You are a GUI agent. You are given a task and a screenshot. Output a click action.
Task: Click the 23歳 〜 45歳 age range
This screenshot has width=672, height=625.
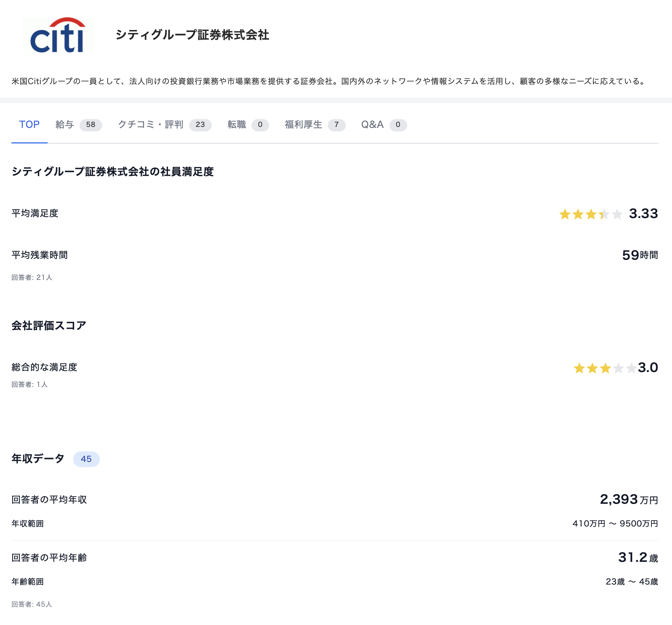pyautogui.click(x=632, y=582)
